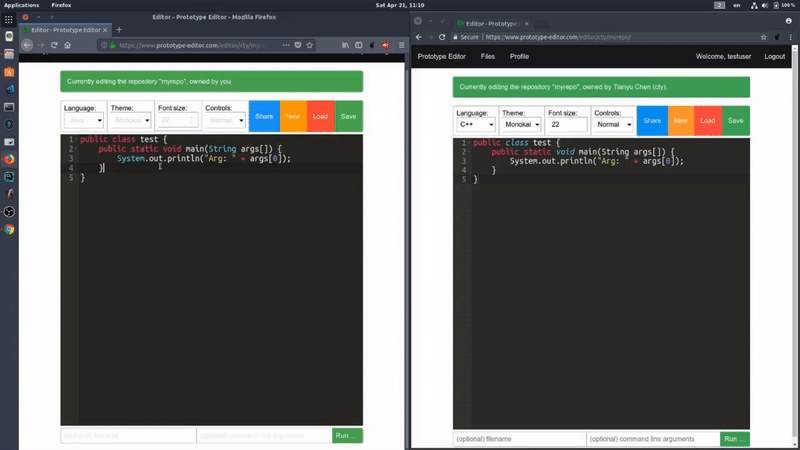Close the Firefox Editor tab
The image size is (800, 450).
[105, 30]
